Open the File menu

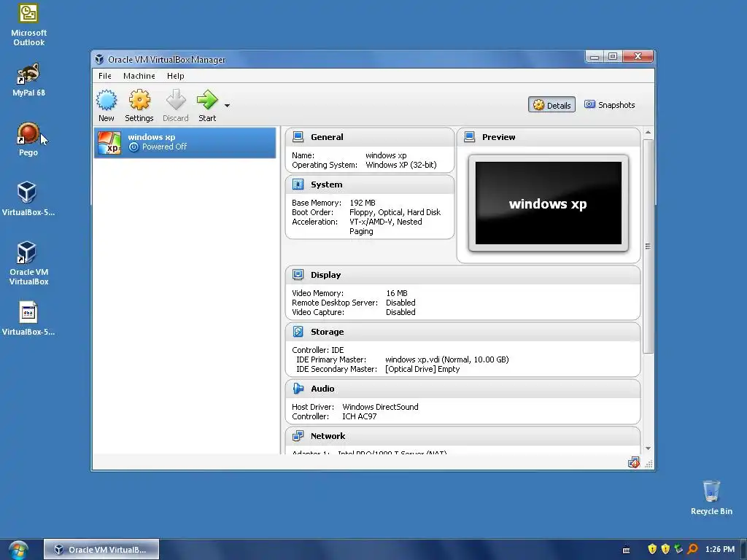coord(105,76)
